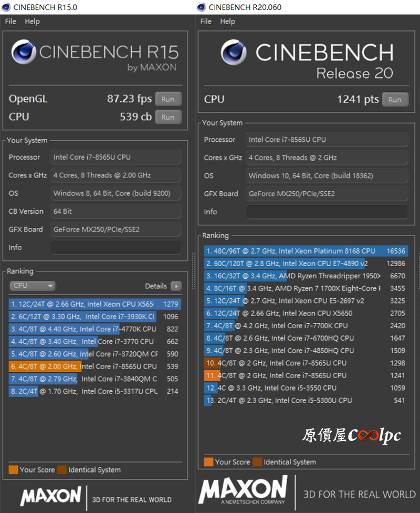420x513 pixels.
Task: Select R20 ranking row i7-8565U score 1241
Action: pos(306,375)
